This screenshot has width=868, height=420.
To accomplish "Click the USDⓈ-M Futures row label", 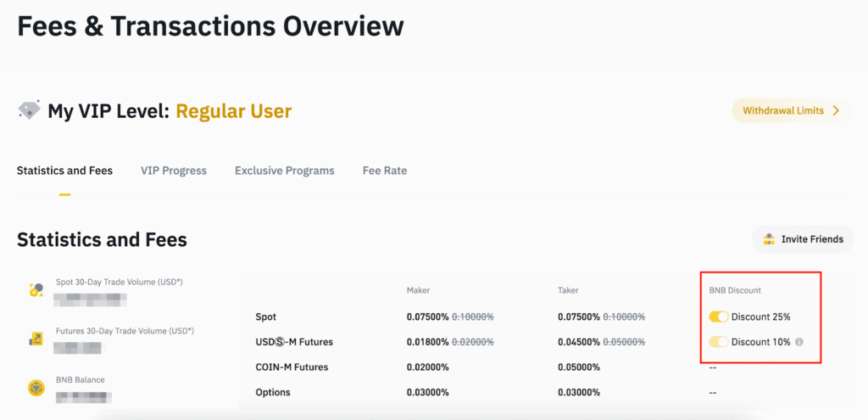I will pyautogui.click(x=294, y=342).
